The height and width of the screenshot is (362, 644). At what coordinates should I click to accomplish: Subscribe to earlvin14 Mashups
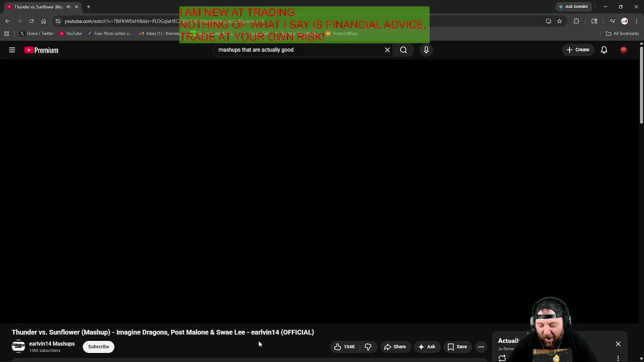click(99, 346)
